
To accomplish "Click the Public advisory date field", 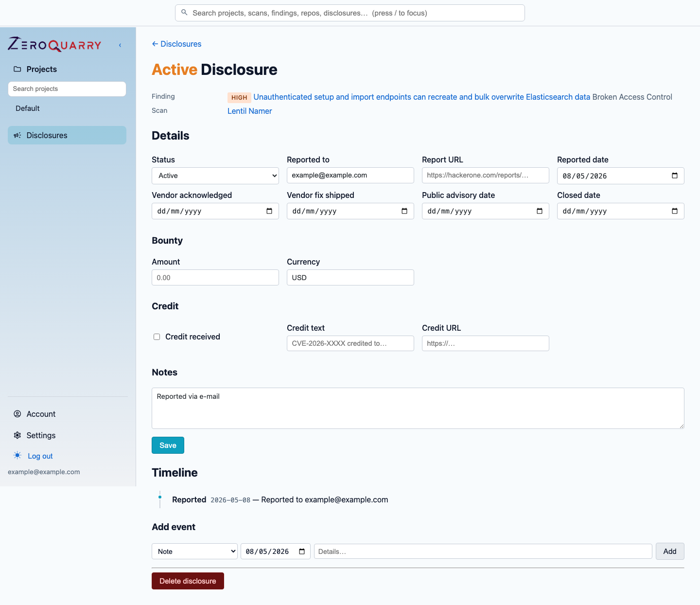I will (486, 211).
